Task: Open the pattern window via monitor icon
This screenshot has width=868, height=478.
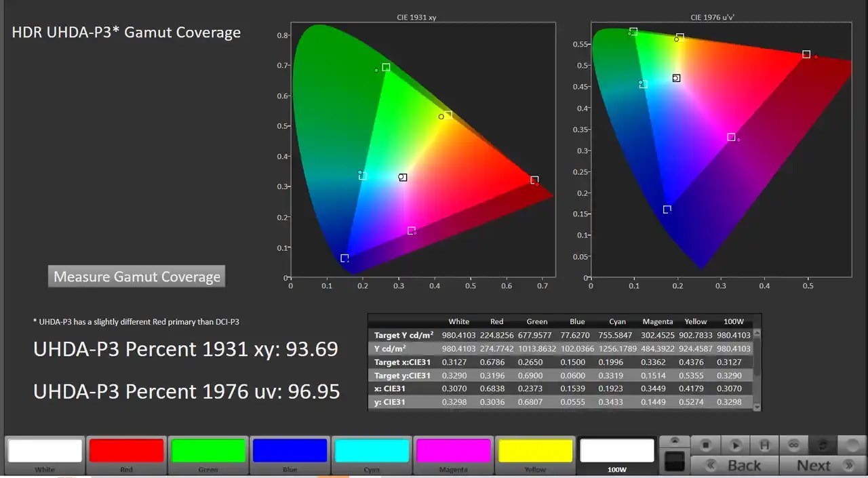Action: [674, 461]
